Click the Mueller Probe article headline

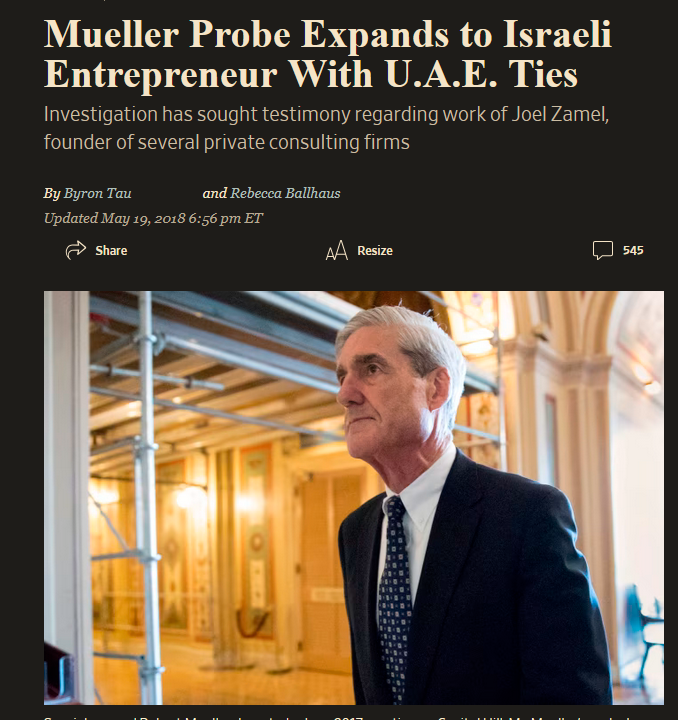click(x=328, y=54)
